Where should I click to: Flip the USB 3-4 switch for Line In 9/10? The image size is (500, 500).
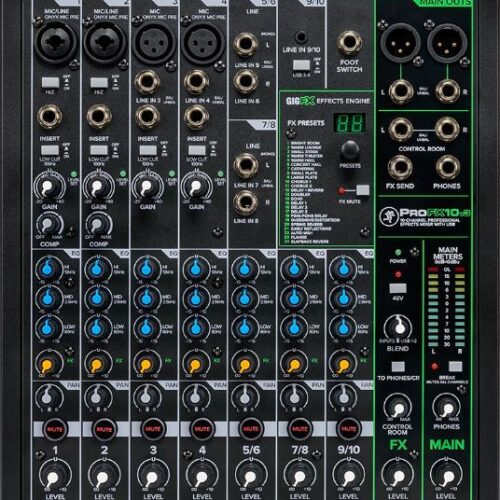pos(301,65)
